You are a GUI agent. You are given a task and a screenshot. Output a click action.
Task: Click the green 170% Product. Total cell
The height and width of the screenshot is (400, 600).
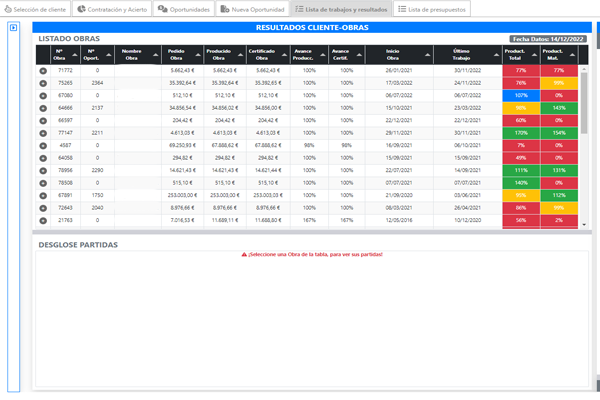[520, 132]
